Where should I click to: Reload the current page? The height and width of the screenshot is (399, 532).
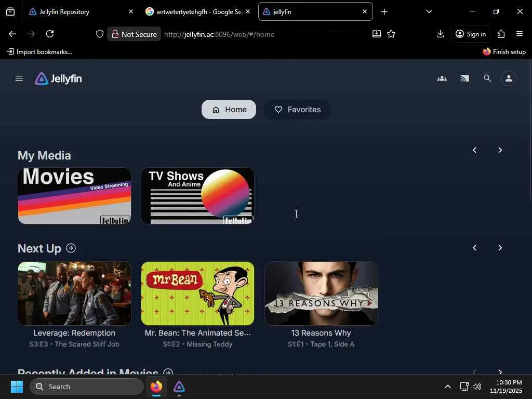[x=50, y=34]
